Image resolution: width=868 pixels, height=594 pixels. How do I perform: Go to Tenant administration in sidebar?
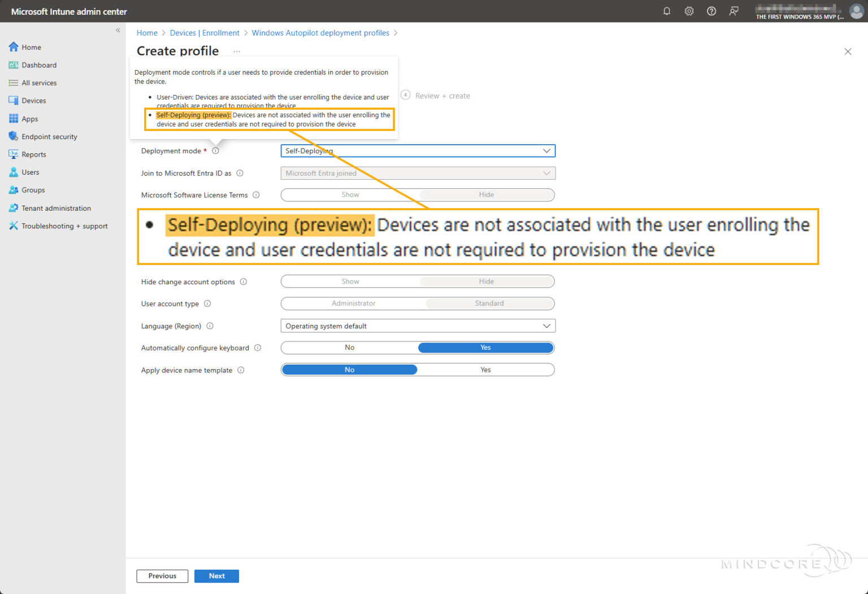56,208
